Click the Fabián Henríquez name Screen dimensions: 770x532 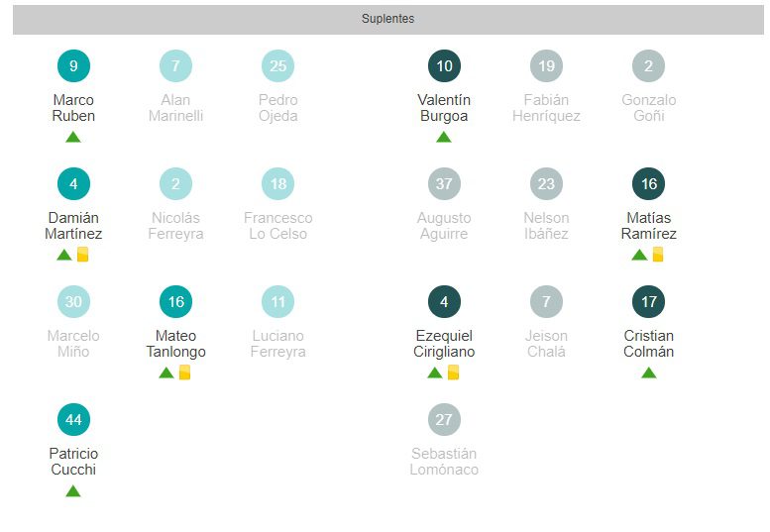546,108
